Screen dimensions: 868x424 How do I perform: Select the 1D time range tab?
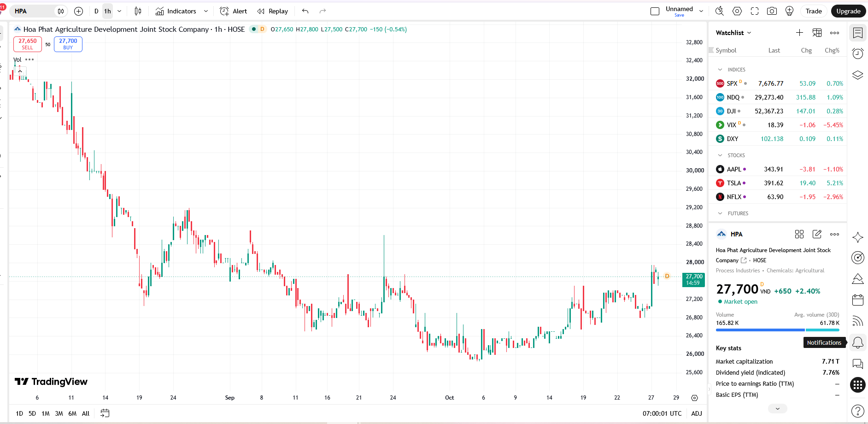pyautogui.click(x=19, y=413)
